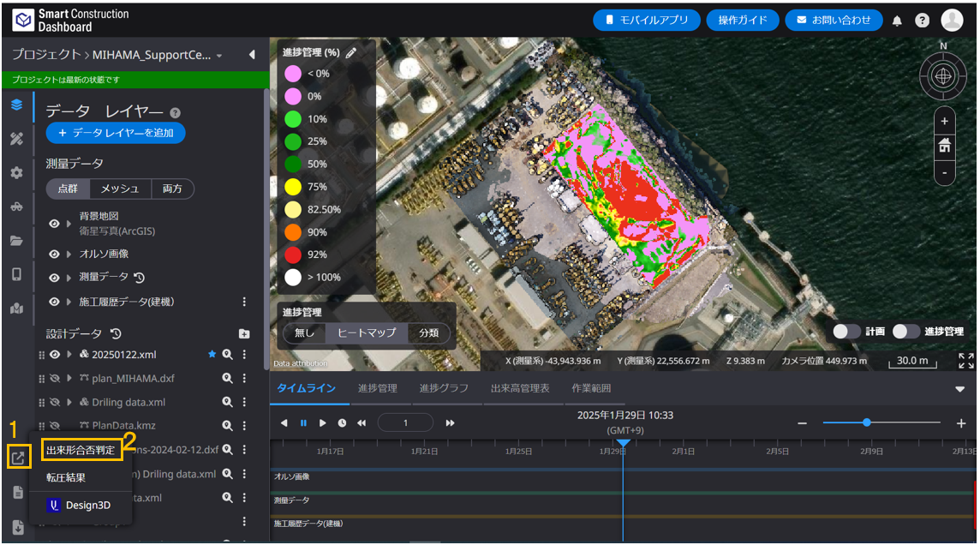Switch to the 作業範囲 tab
The image size is (980, 545).
tap(591, 388)
